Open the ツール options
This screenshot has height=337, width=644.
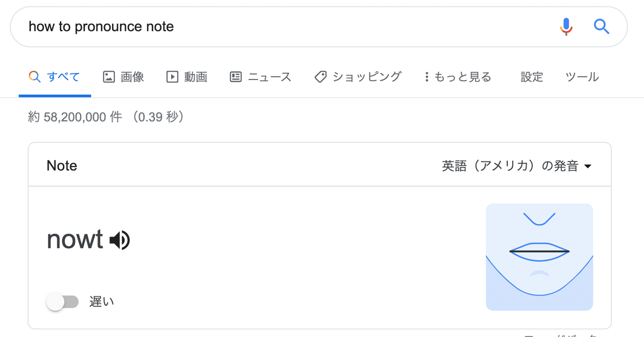582,77
